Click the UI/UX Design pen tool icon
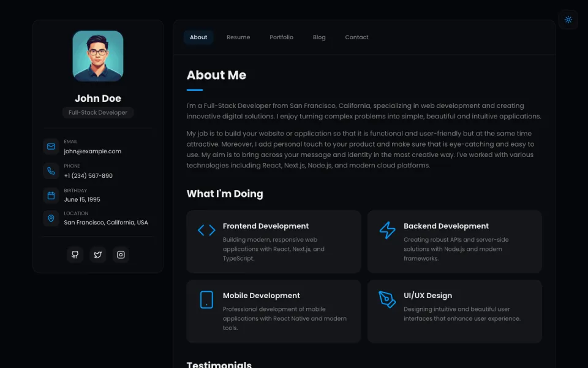The height and width of the screenshot is (368, 588). point(387,299)
